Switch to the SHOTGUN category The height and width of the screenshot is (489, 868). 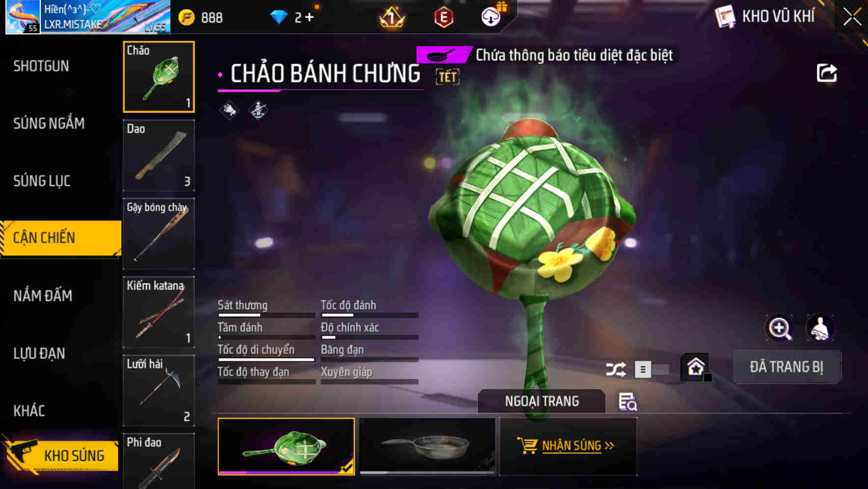click(x=41, y=66)
